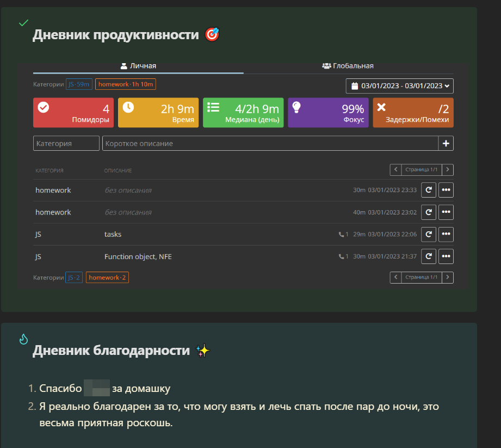Click the flame icon beside Дневник благодарности
Viewport: 501px width, 448px height.
coord(23,339)
